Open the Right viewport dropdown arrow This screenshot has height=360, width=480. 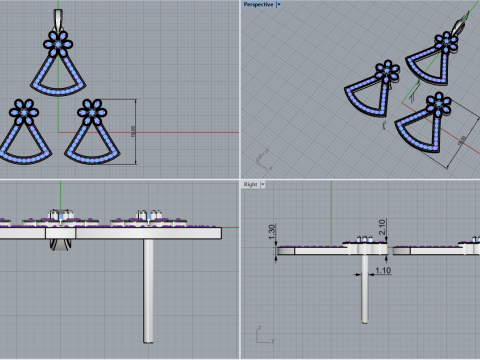tap(263, 184)
